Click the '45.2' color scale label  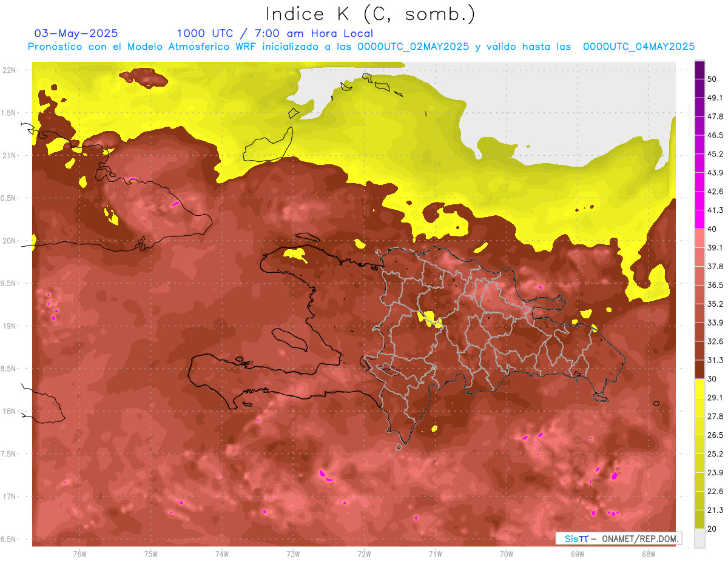coord(715,154)
